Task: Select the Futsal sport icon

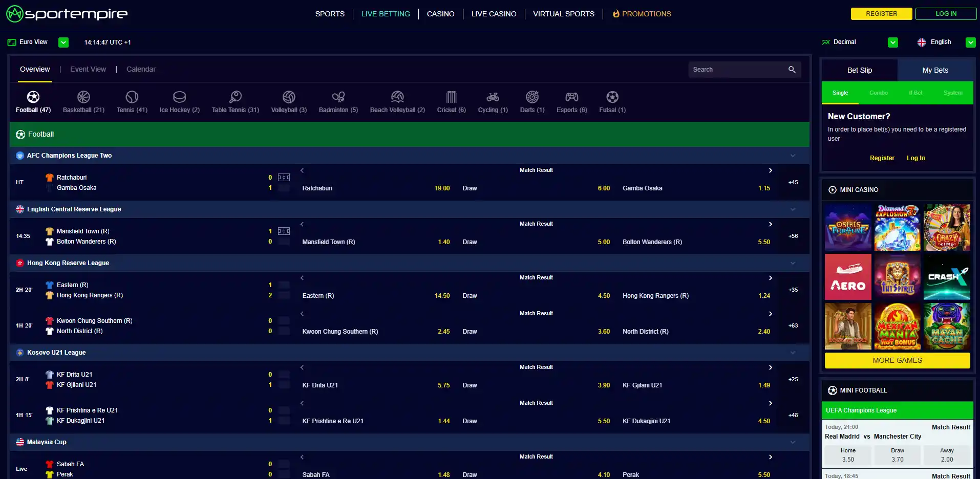Action: point(612,97)
